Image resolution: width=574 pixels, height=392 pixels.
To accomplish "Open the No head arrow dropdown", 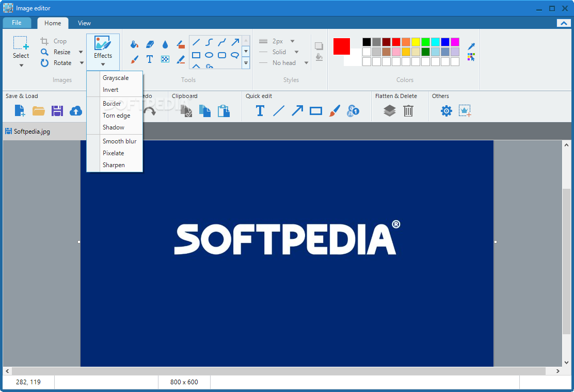I will pyautogui.click(x=307, y=63).
